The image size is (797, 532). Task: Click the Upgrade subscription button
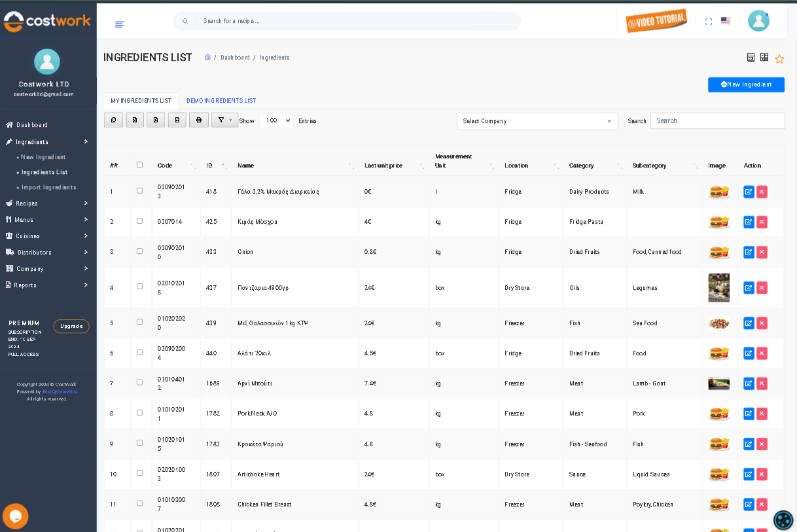tap(71, 326)
